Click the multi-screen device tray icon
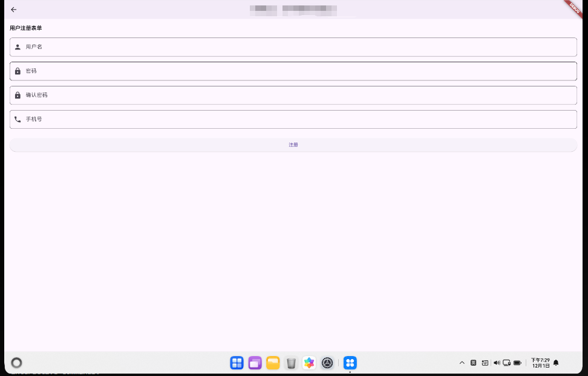The width and height of the screenshot is (588, 376). (x=506, y=363)
